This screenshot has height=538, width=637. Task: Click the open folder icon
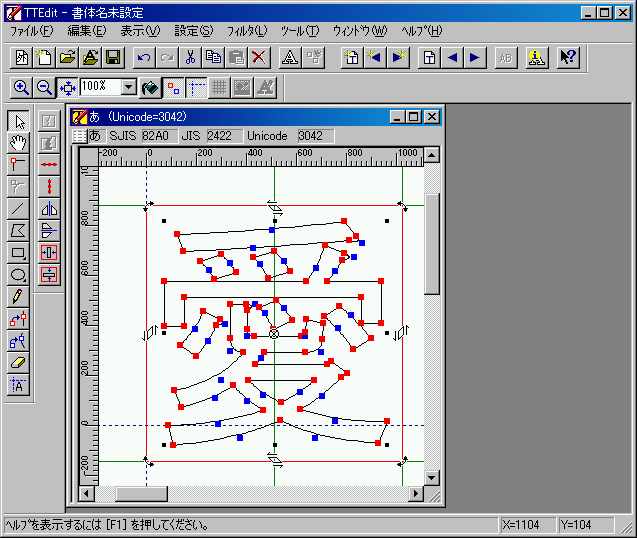[x=67, y=57]
